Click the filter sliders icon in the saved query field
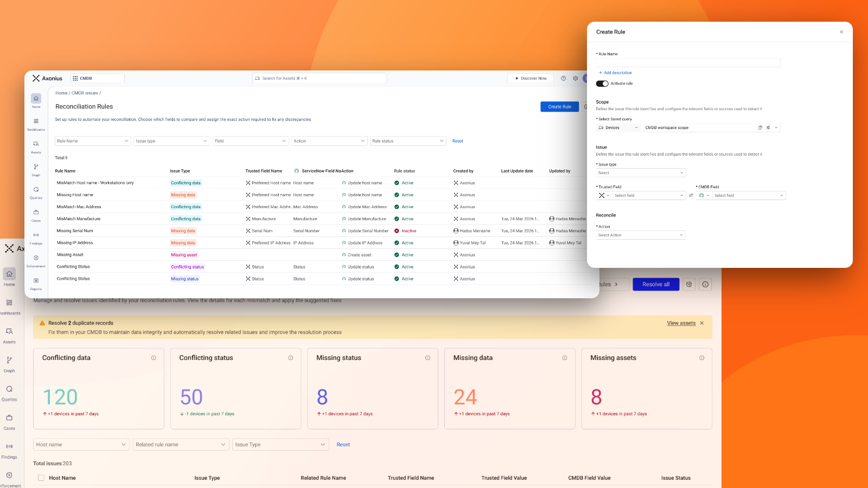 [768, 127]
